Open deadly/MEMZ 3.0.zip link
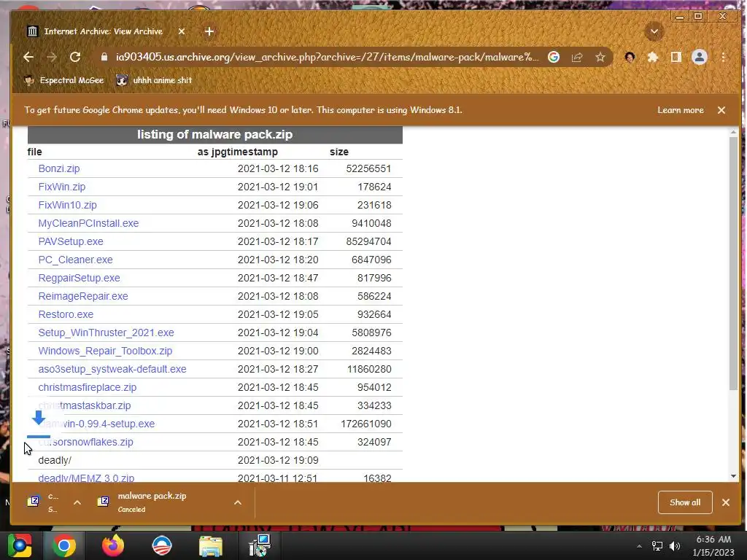This screenshot has width=747, height=560. pyautogui.click(x=86, y=478)
